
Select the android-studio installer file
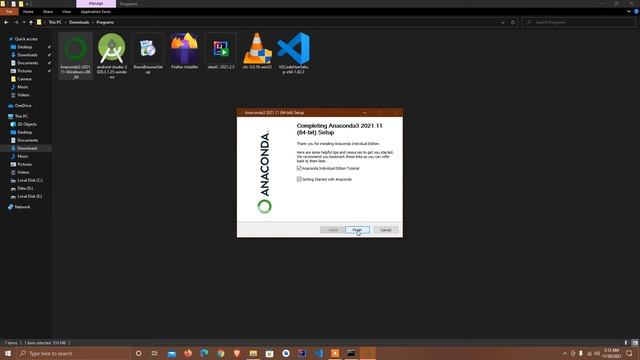(112, 56)
